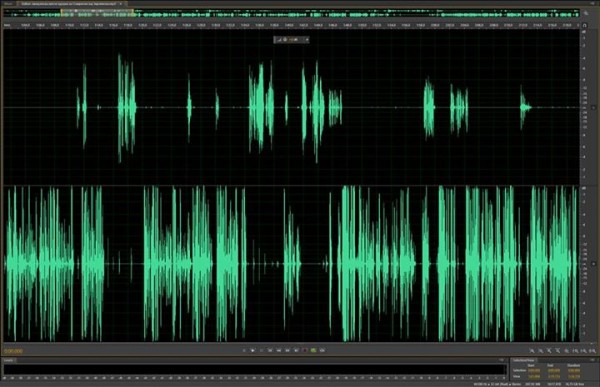Open the Selection/View panel options menu
This screenshot has height=387, width=600.
(x=592, y=360)
